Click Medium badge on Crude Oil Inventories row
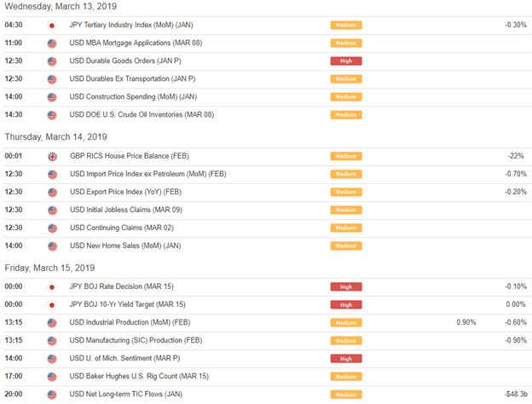The image size is (532, 404). coord(346,115)
